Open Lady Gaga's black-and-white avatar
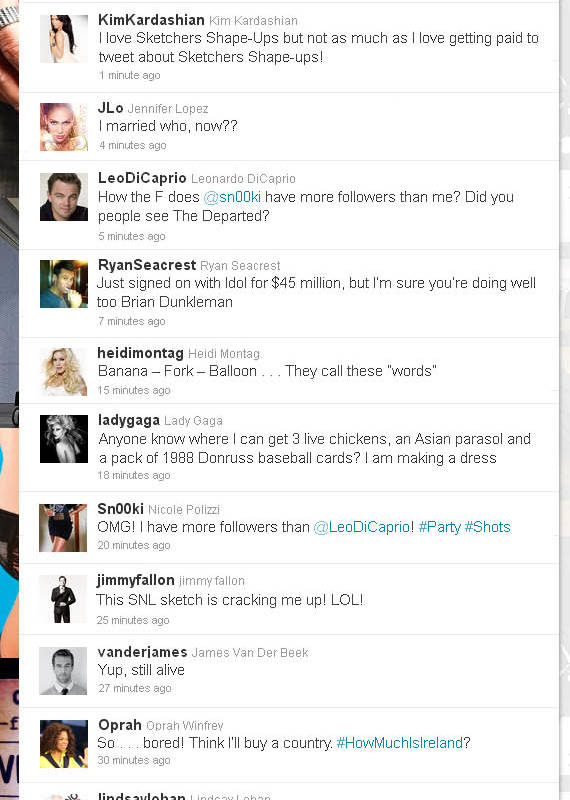This screenshot has width=570, height=800. point(64,439)
